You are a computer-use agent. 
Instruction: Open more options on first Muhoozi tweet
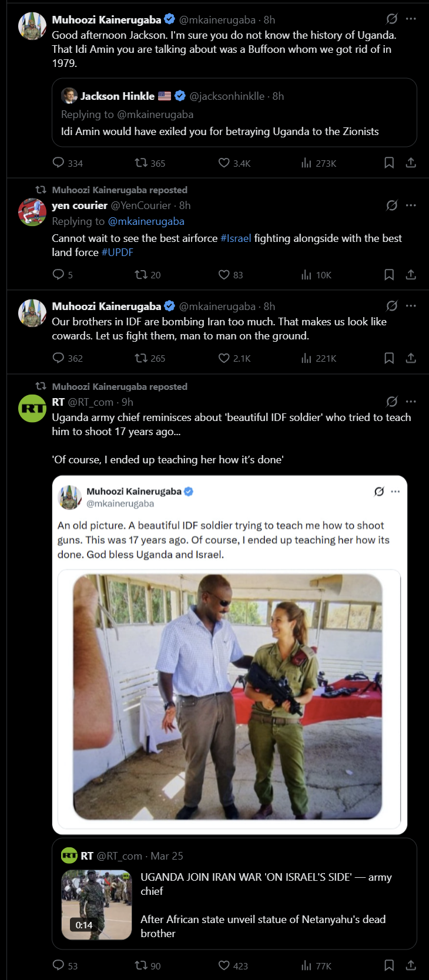coord(411,19)
